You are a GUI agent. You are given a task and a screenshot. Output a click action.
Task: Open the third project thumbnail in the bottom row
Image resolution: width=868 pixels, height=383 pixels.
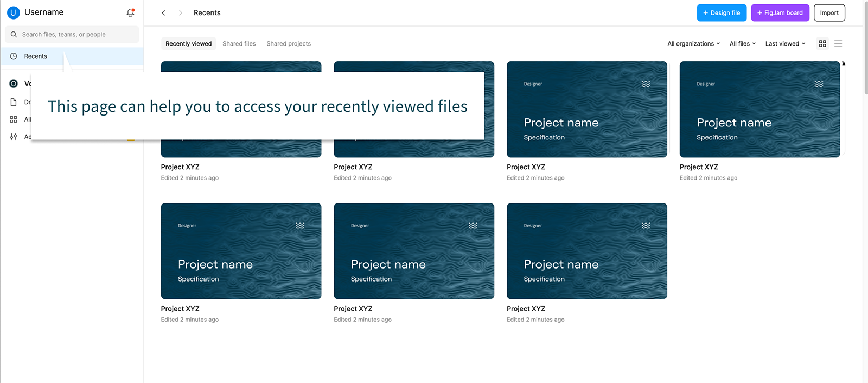587,251
